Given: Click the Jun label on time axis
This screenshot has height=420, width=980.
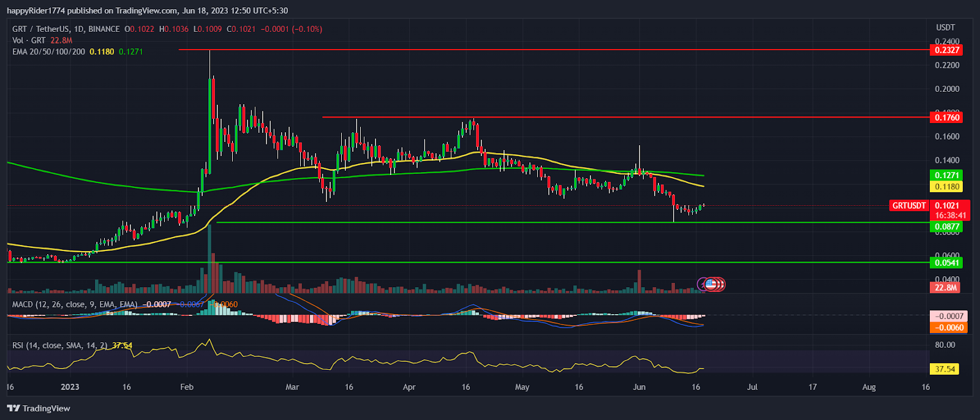Looking at the screenshot, I should 639,387.
